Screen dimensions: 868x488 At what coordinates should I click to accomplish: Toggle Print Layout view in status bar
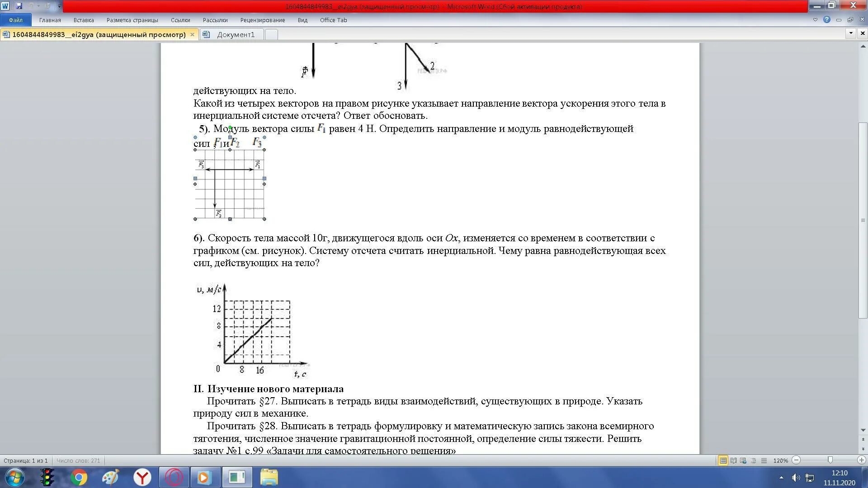723,460
